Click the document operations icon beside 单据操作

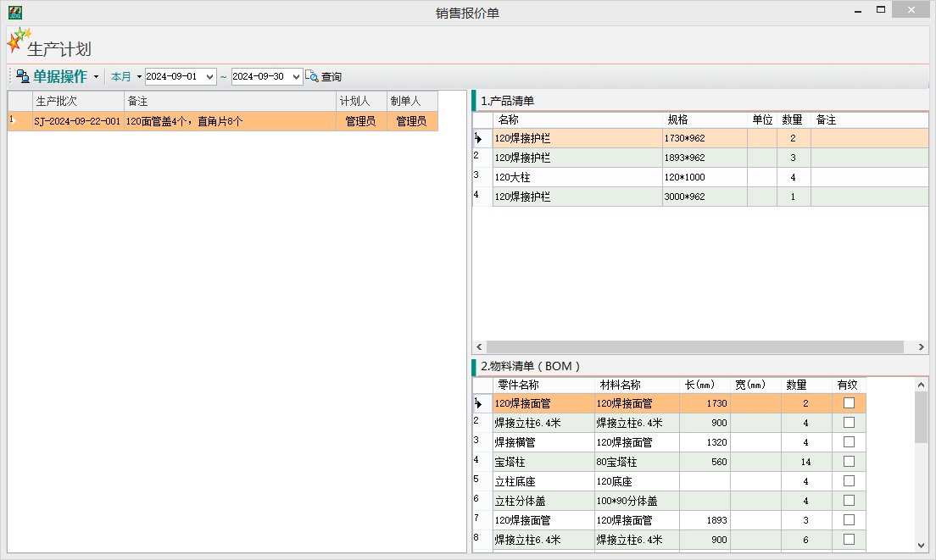click(23, 76)
